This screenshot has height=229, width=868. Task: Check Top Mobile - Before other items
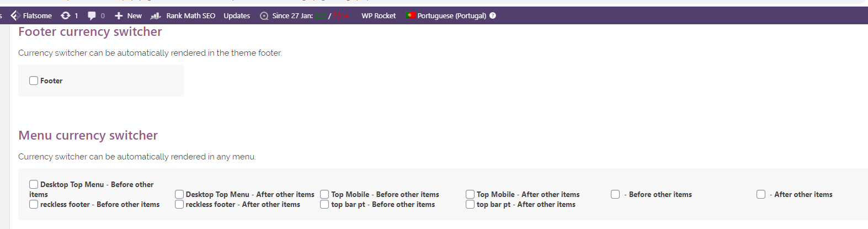coord(324,194)
